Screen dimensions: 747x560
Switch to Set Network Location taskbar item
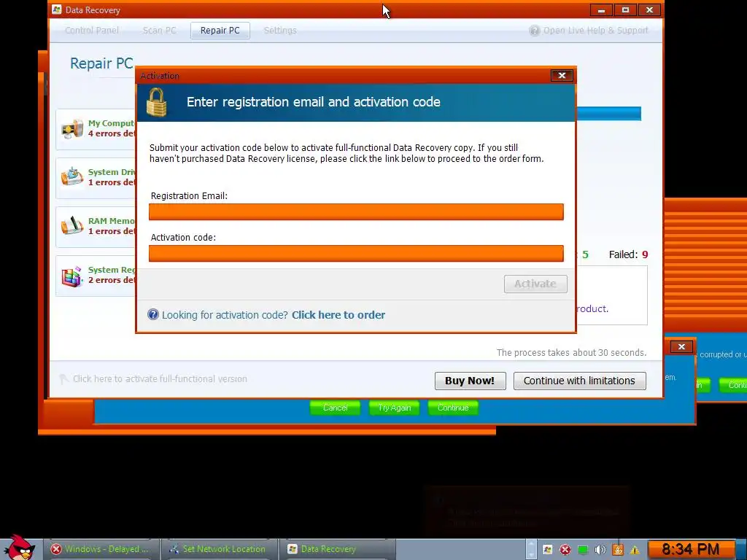(x=219, y=549)
